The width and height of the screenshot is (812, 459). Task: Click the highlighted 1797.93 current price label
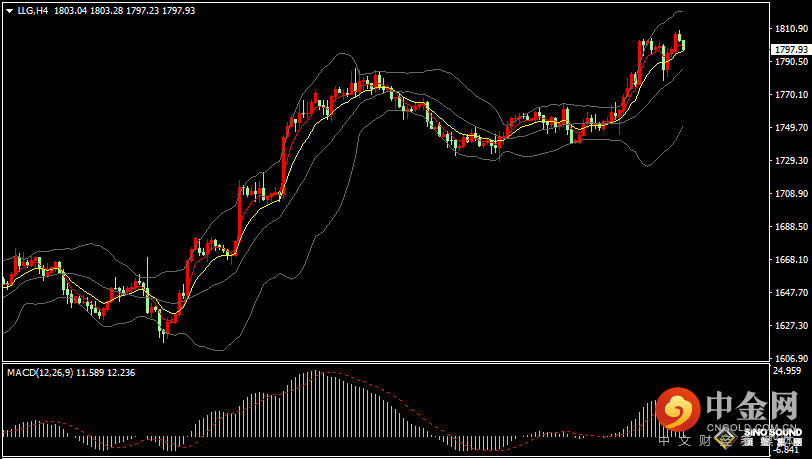[790, 49]
